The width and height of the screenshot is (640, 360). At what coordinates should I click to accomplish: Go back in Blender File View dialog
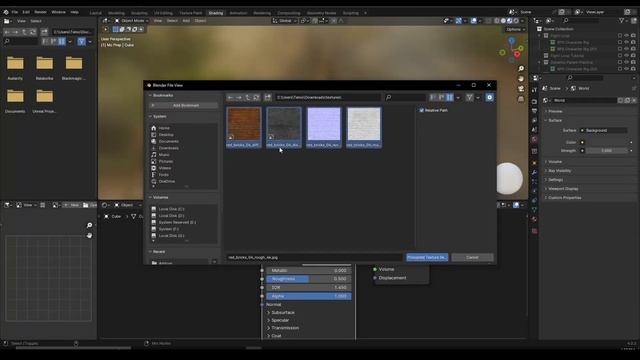coord(231,98)
